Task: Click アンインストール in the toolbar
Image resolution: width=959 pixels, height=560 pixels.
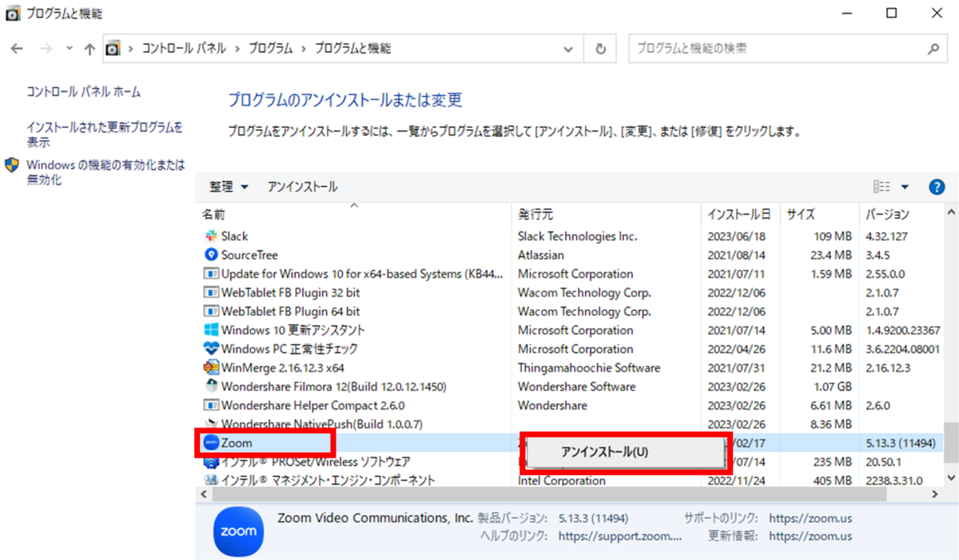Action: point(302,187)
